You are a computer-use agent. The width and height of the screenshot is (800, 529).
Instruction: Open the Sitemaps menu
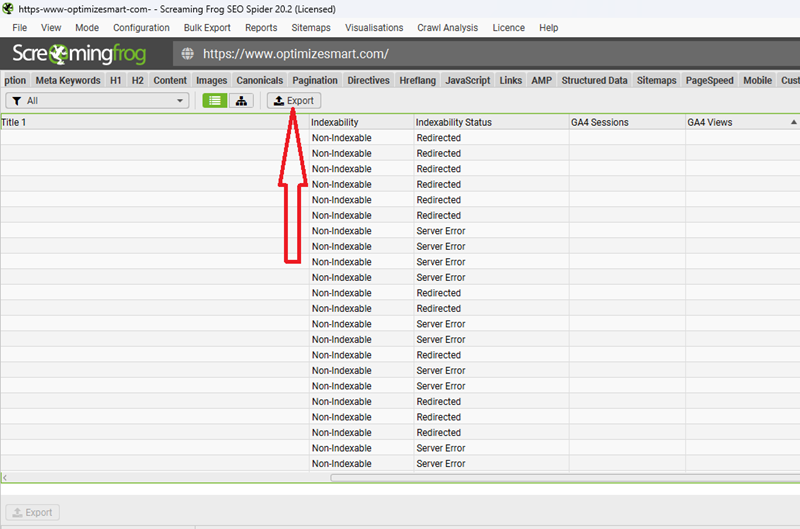pyautogui.click(x=311, y=28)
